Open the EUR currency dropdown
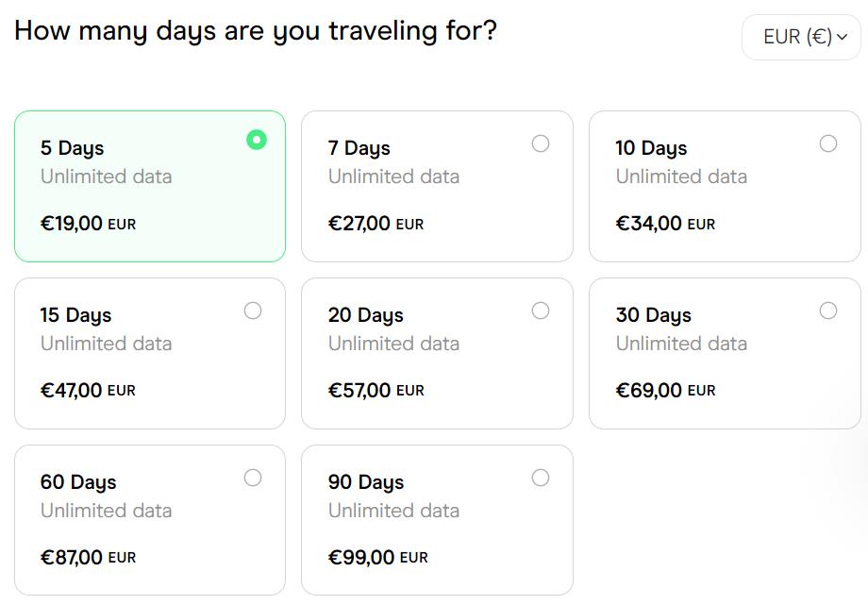868x605 pixels. [x=803, y=37]
